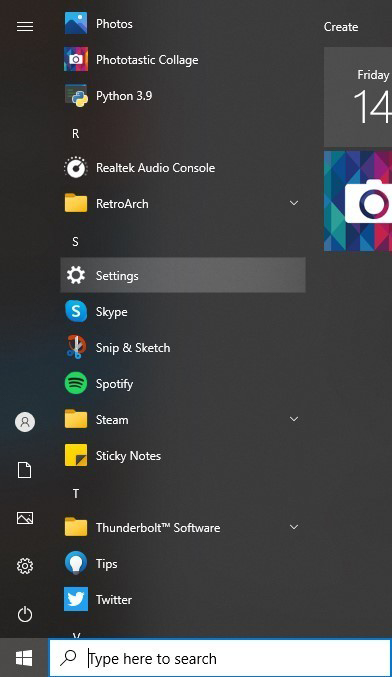Launch Spotify icon
392x677 pixels.
click(x=76, y=383)
